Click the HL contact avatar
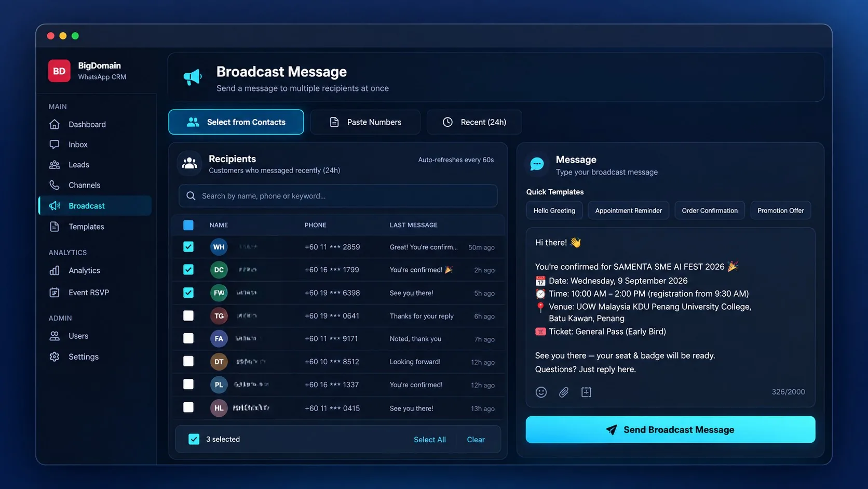Screen dimensions: 868x489 point(219,408)
